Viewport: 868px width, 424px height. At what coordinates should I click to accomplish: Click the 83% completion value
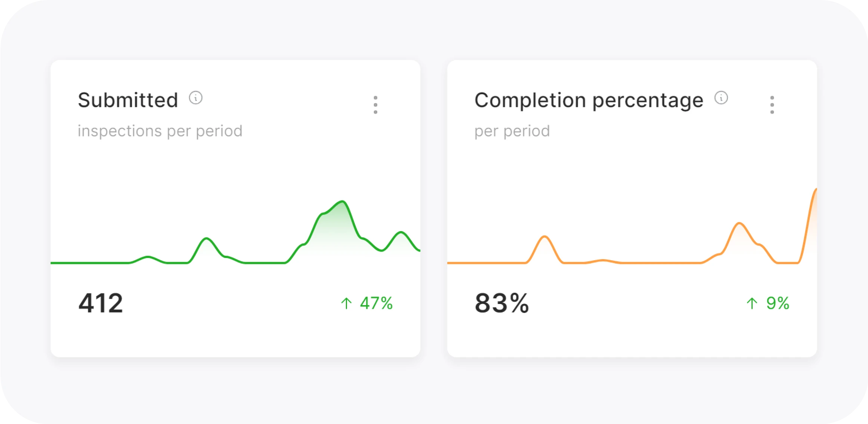pyautogui.click(x=502, y=303)
